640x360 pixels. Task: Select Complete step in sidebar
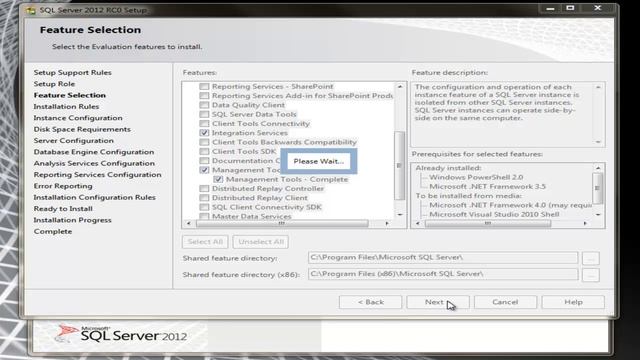point(53,231)
